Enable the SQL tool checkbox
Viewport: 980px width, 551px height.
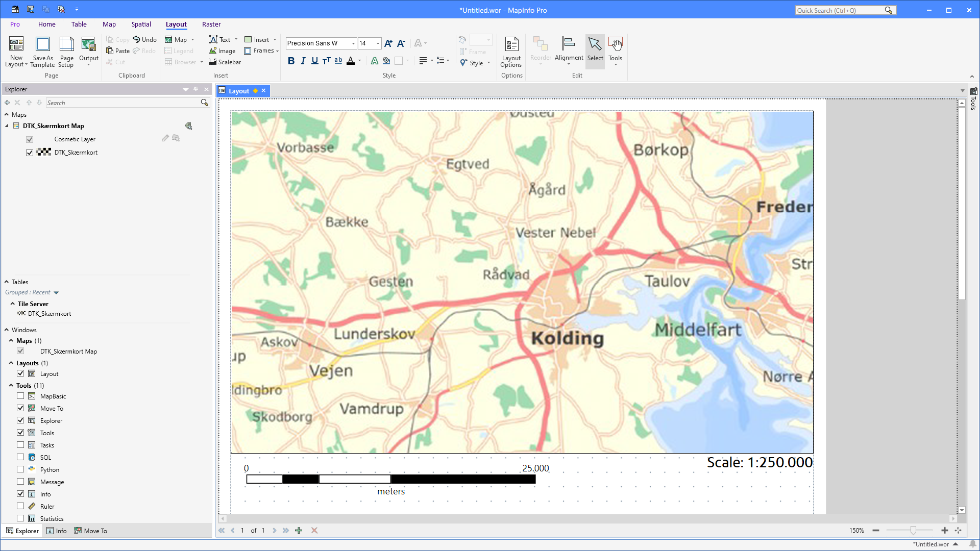(20, 457)
